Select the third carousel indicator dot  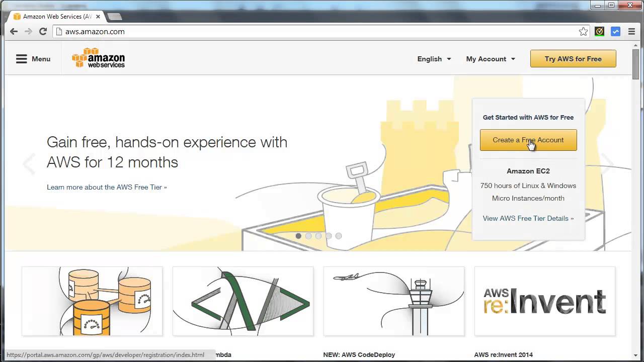[x=318, y=236]
